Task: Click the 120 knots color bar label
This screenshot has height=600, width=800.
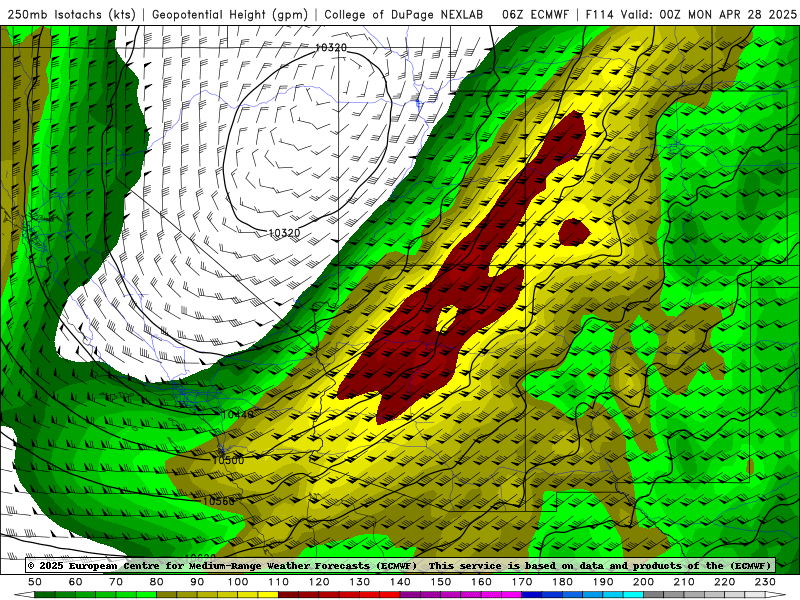Action: pyautogui.click(x=319, y=582)
